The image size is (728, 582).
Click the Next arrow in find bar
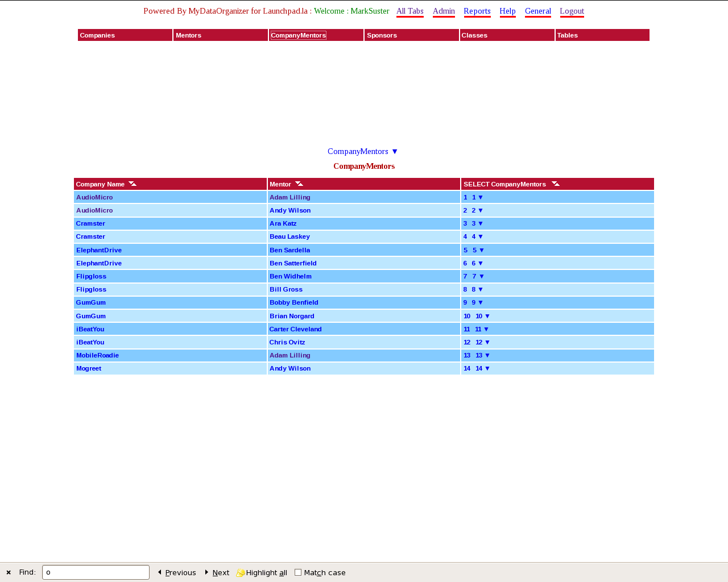206,572
